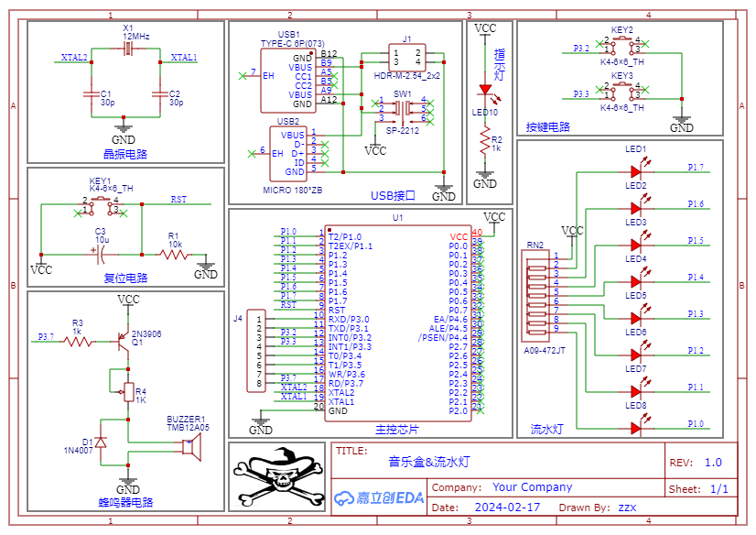Click the date value 2024-02-17

point(507,508)
